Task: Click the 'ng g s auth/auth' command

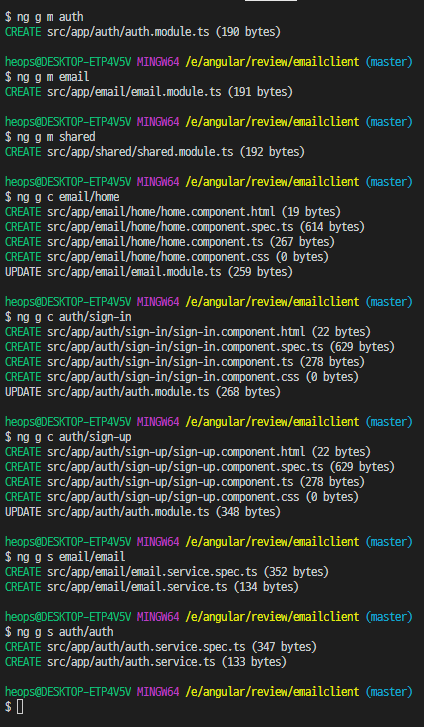Action: coord(65,632)
